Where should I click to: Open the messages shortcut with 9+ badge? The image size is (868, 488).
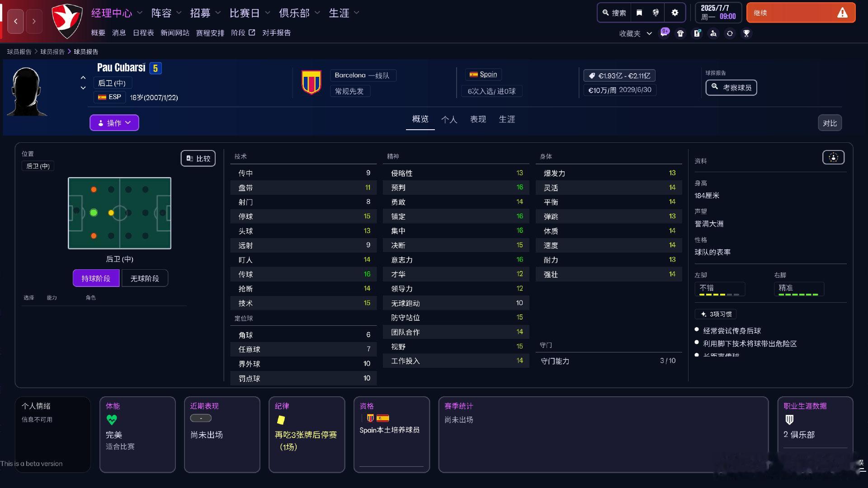tap(664, 33)
